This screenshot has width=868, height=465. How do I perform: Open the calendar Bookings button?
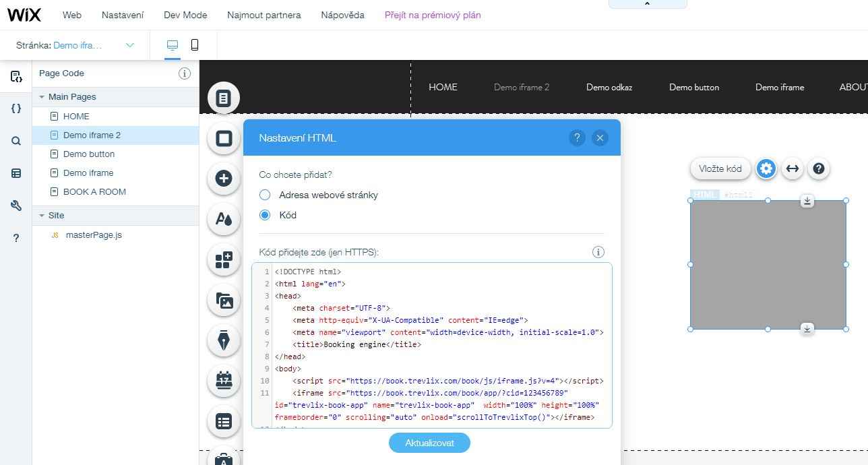tap(224, 381)
